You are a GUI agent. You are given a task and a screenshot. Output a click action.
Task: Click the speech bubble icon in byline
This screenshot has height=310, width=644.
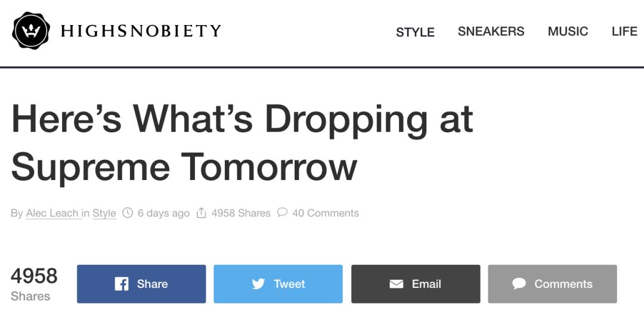coord(282,212)
